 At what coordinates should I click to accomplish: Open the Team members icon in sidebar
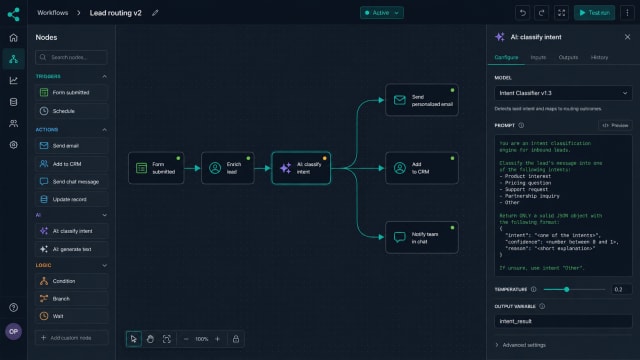pos(13,123)
